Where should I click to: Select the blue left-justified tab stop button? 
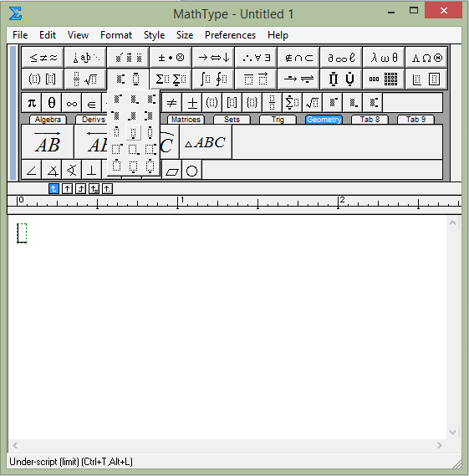[54, 189]
